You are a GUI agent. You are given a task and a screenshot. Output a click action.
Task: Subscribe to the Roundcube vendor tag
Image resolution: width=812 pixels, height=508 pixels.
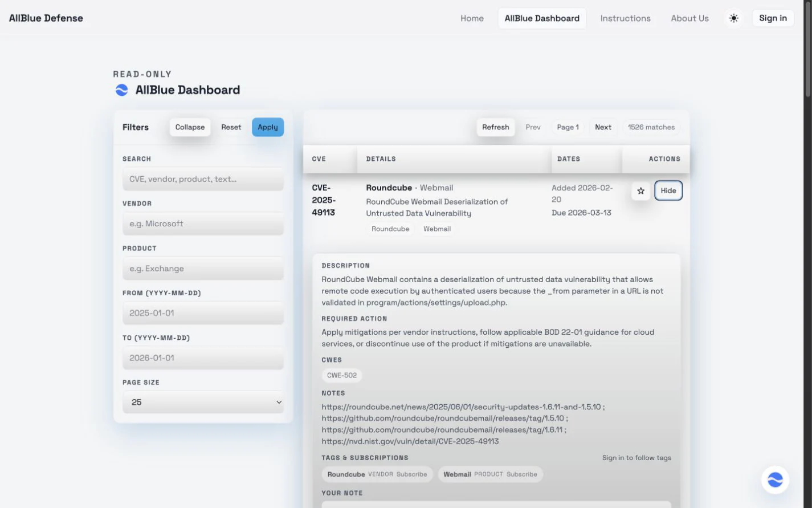click(411, 474)
